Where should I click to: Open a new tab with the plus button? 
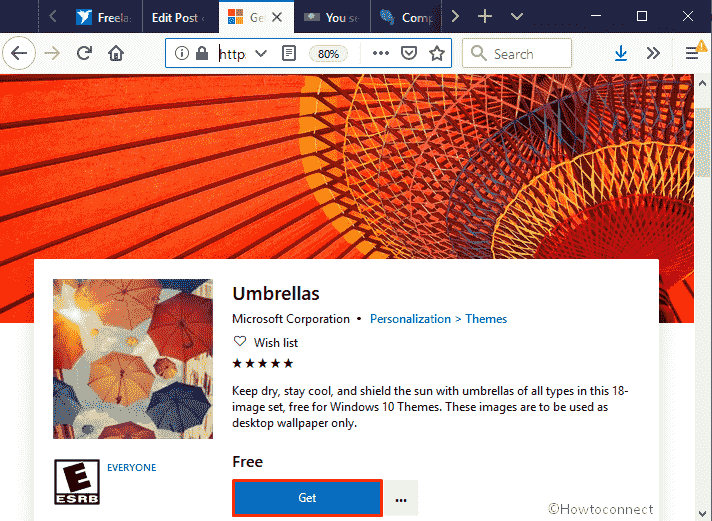point(485,17)
